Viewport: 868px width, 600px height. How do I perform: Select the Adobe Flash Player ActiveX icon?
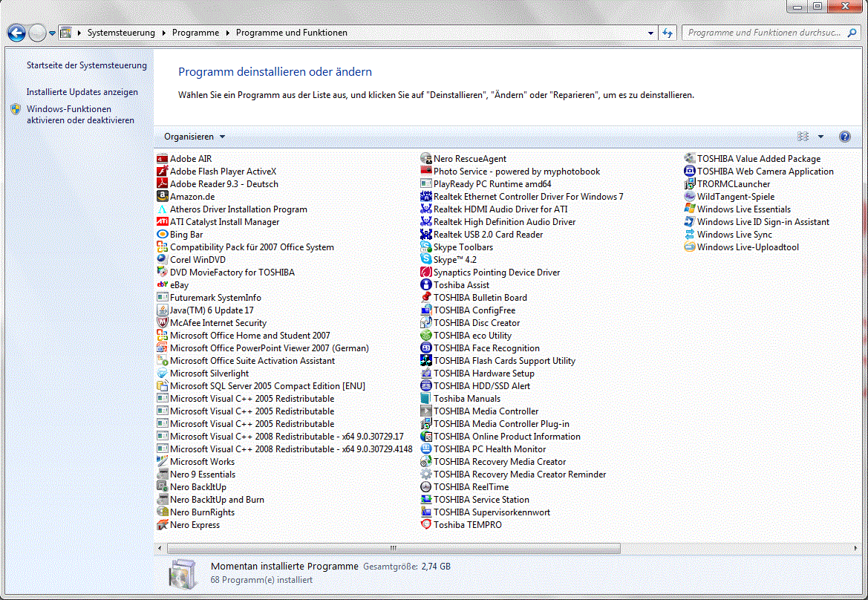[x=162, y=172]
